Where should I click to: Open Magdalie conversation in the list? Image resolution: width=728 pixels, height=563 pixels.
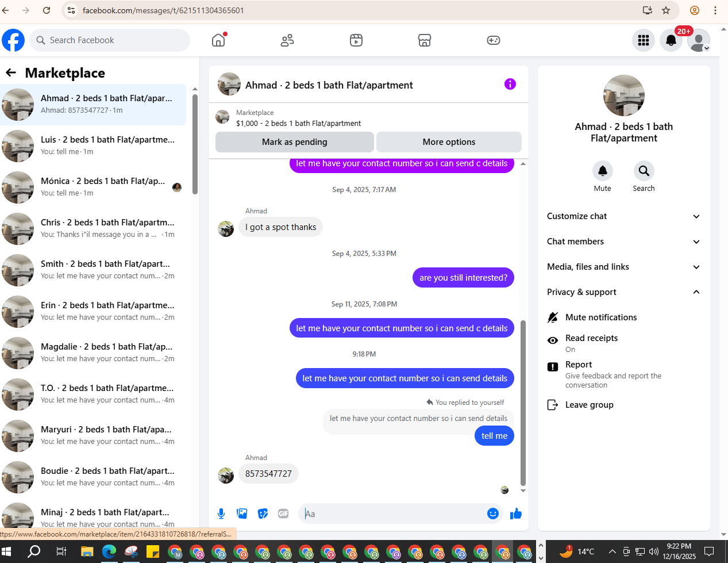[x=93, y=353]
